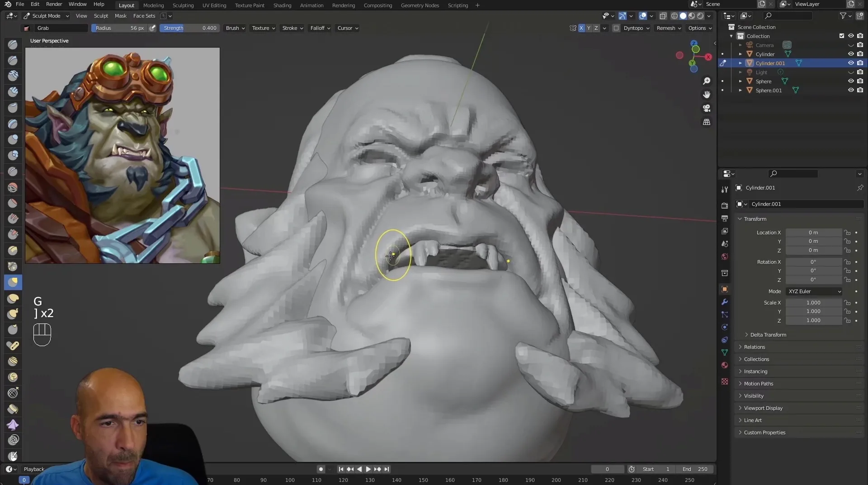The image size is (868, 485).
Task: Toggle radius pen pressure button
Action: pos(153,28)
